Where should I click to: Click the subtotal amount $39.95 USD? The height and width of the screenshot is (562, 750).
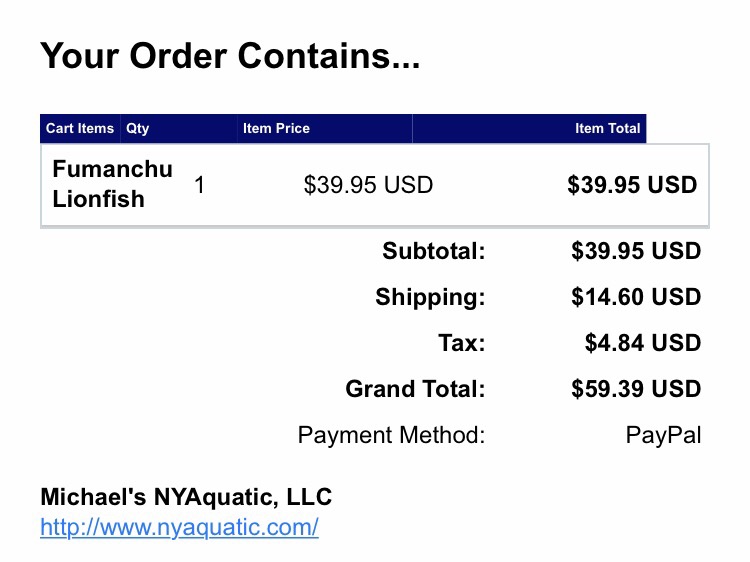point(636,251)
